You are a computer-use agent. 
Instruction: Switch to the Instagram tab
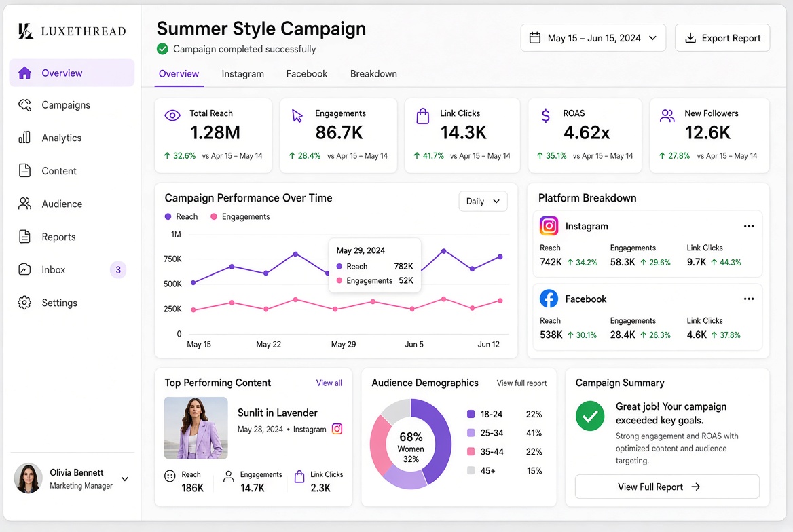[x=243, y=74]
